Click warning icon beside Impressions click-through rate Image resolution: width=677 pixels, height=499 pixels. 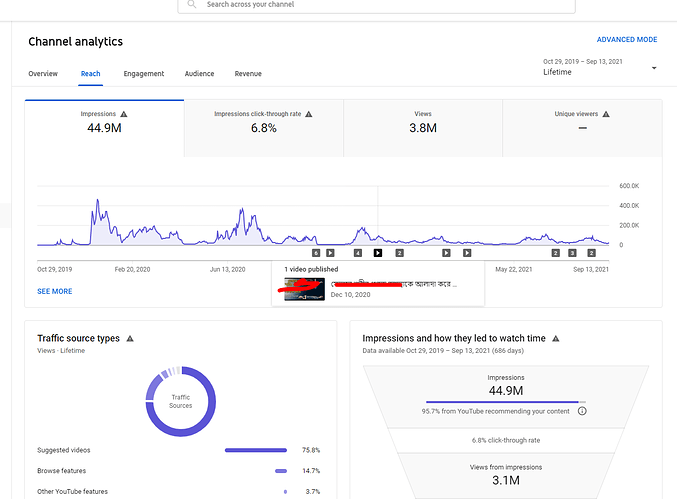(309, 114)
